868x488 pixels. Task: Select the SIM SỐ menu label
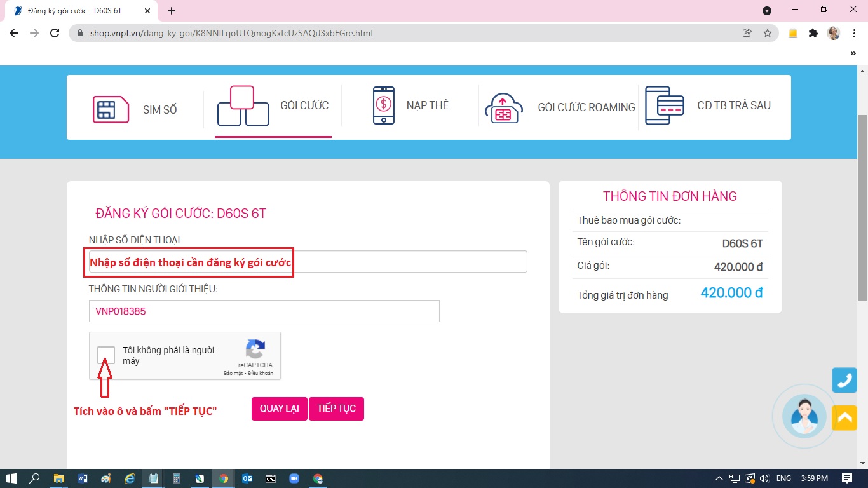click(x=160, y=110)
